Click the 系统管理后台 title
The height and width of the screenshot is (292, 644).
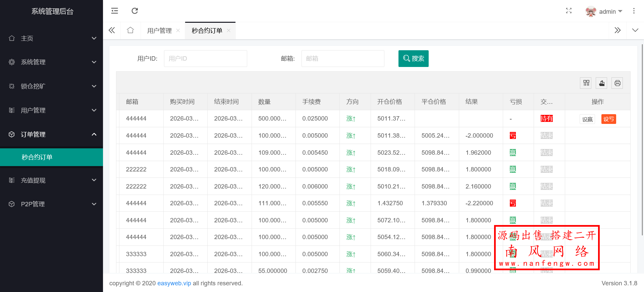coord(52,11)
